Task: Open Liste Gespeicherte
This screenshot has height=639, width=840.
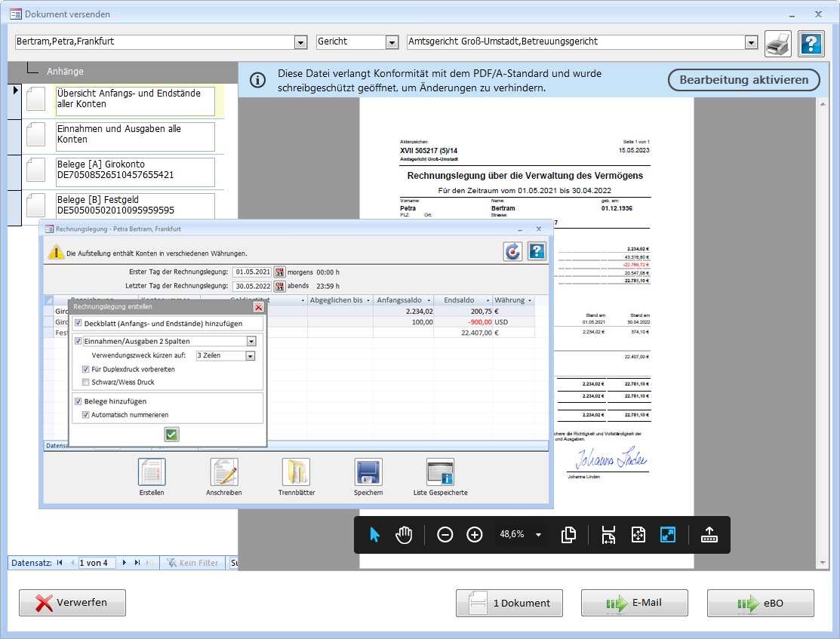Action: point(440,472)
